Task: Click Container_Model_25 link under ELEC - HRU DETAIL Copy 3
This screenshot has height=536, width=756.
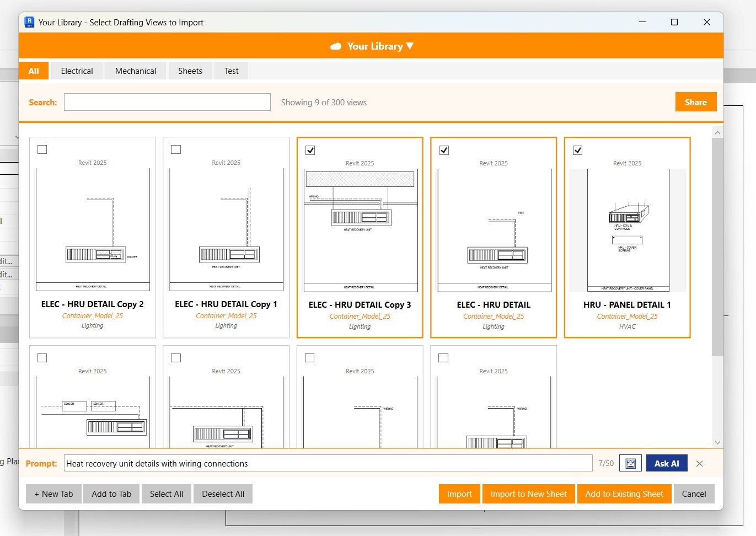Action: pyautogui.click(x=360, y=317)
